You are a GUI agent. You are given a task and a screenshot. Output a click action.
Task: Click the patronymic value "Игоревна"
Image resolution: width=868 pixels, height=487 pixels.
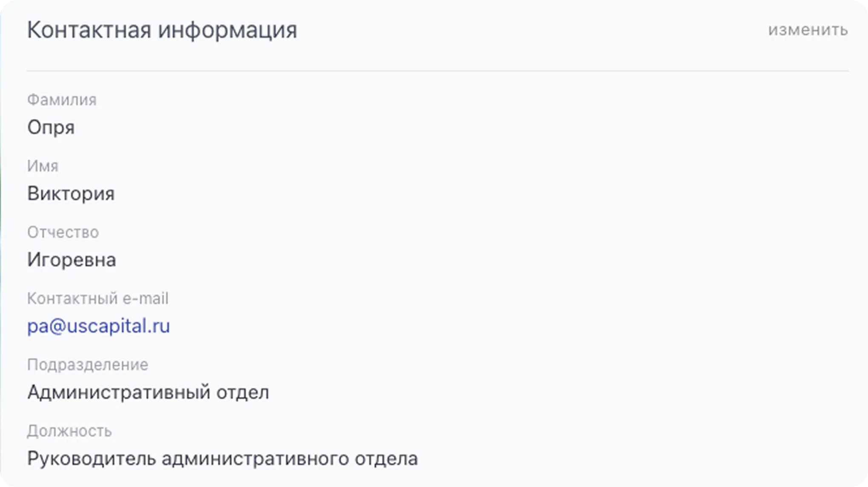click(x=71, y=260)
